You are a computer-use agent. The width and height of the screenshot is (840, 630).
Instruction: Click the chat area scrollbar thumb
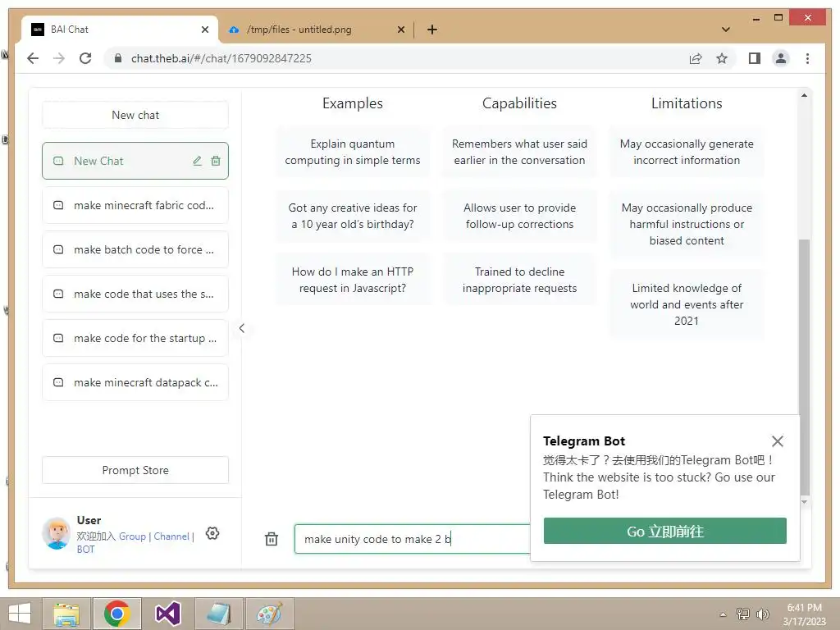point(804,367)
